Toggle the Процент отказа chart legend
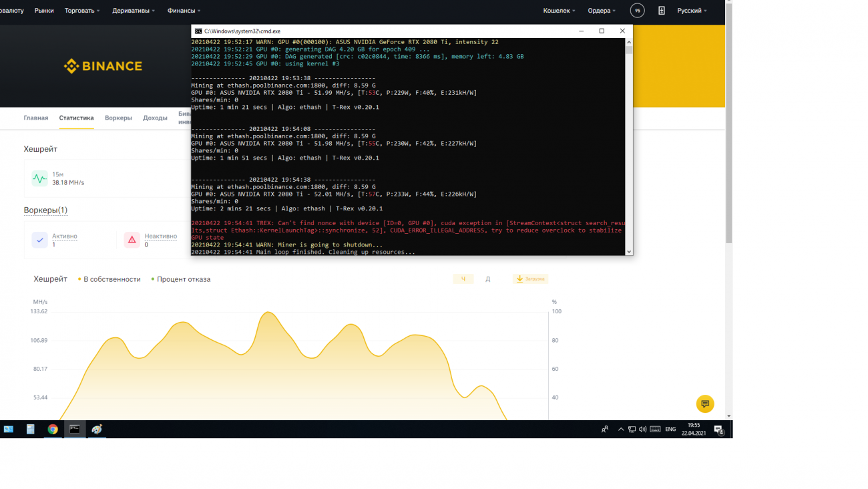The image size is (868, 489). pos(181,279)
